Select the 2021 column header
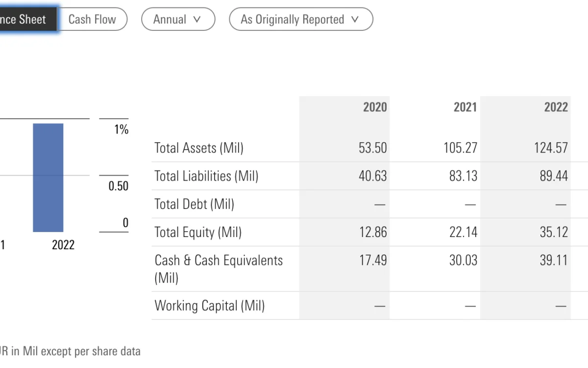588x368 pixels. [x=465, y=107]
